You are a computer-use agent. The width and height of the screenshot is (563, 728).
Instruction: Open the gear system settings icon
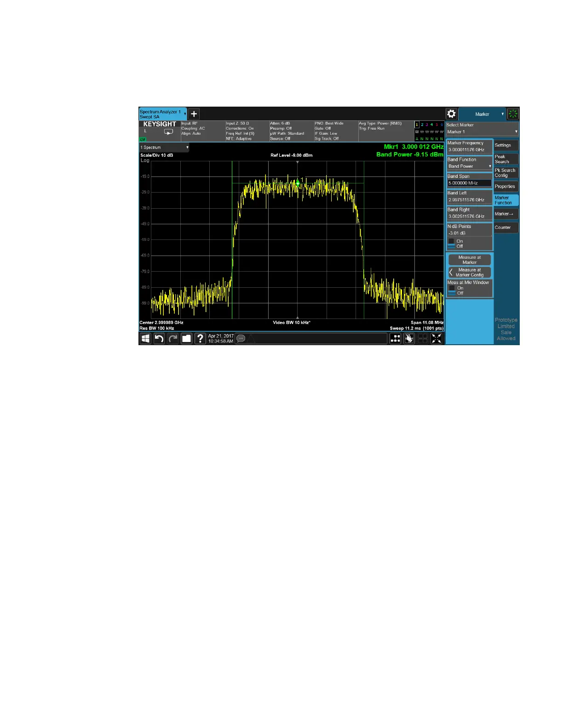point(451,114)
